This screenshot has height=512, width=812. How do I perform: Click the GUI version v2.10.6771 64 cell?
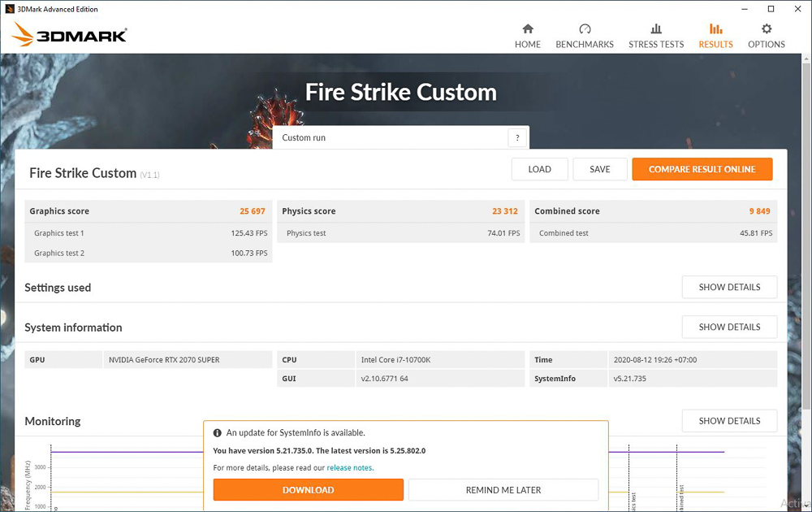(440, 378)
